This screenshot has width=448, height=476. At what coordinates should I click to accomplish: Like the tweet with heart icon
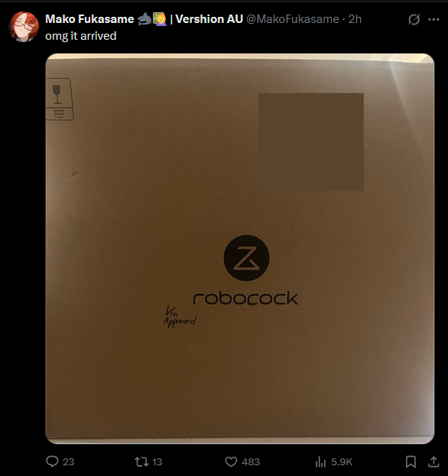(x=231, y=461)
